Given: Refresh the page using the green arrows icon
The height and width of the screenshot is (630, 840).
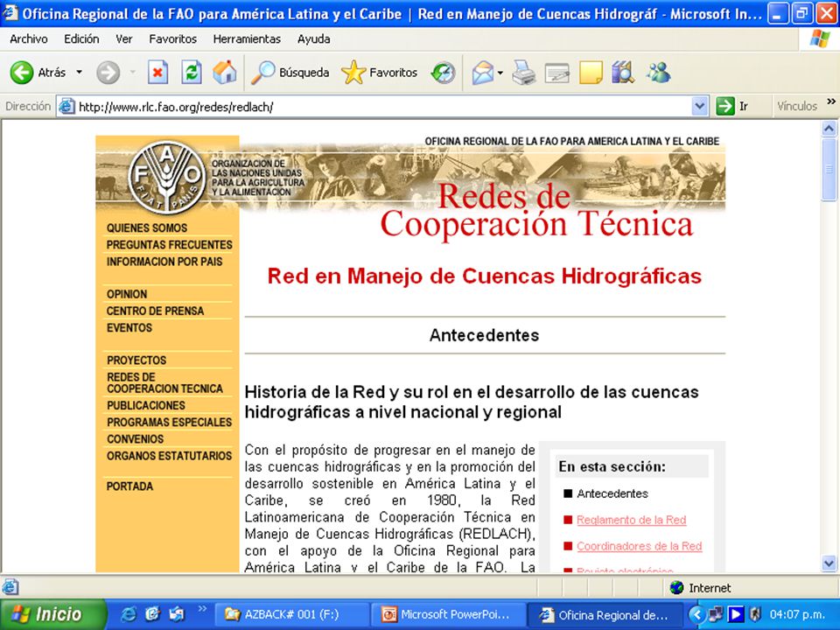Looking at the screenshot, I should tap(192, 73).
